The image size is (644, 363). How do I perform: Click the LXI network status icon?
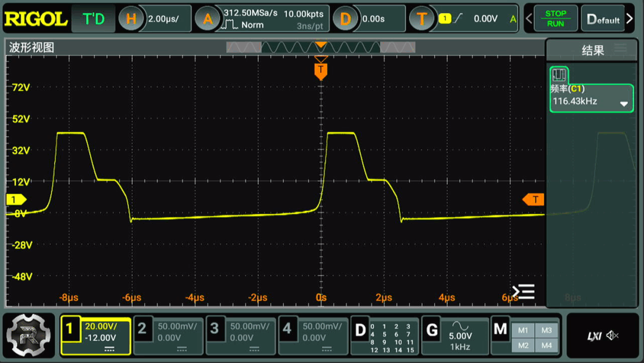pyautogui.click(x=595, y=336)
